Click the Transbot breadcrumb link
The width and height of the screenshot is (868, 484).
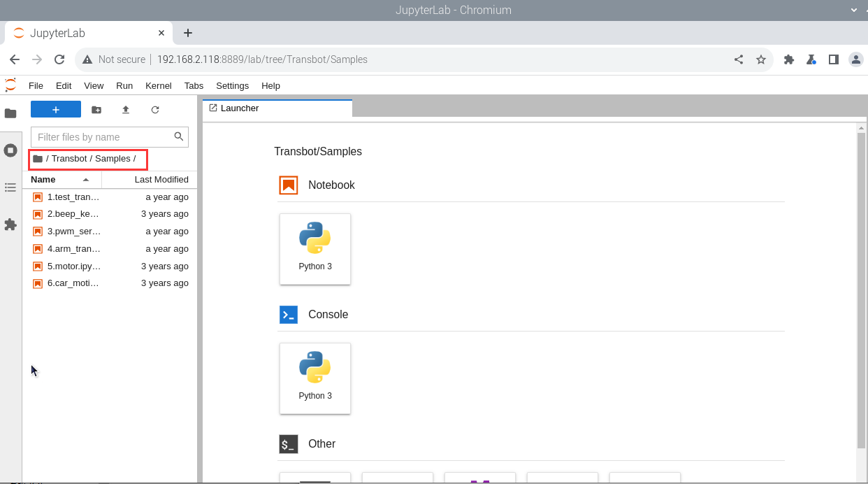[x=69, y=159]
